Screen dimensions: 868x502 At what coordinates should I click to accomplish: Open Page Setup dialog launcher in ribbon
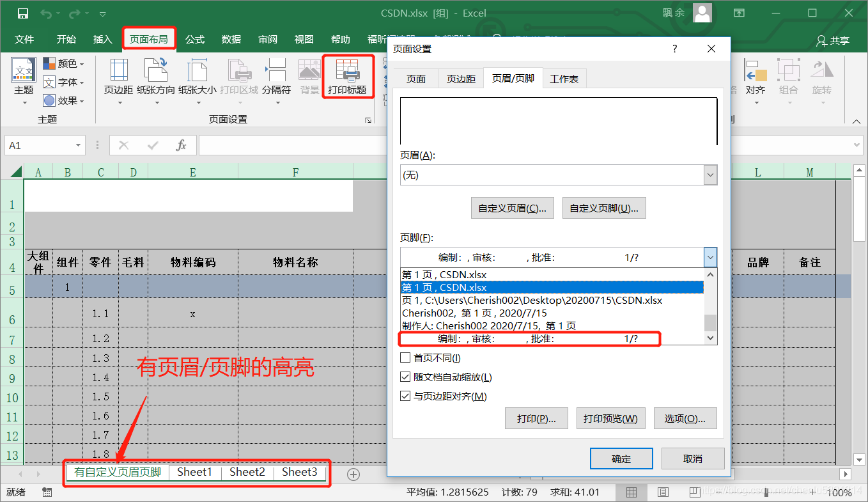pyautogui.click(x=368, y=120)
